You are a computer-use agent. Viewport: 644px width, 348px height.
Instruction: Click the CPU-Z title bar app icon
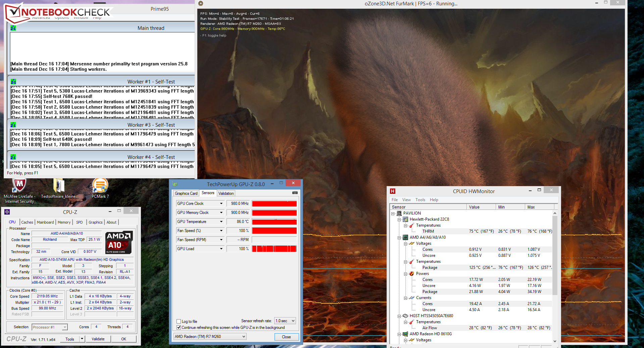(7, 212)
